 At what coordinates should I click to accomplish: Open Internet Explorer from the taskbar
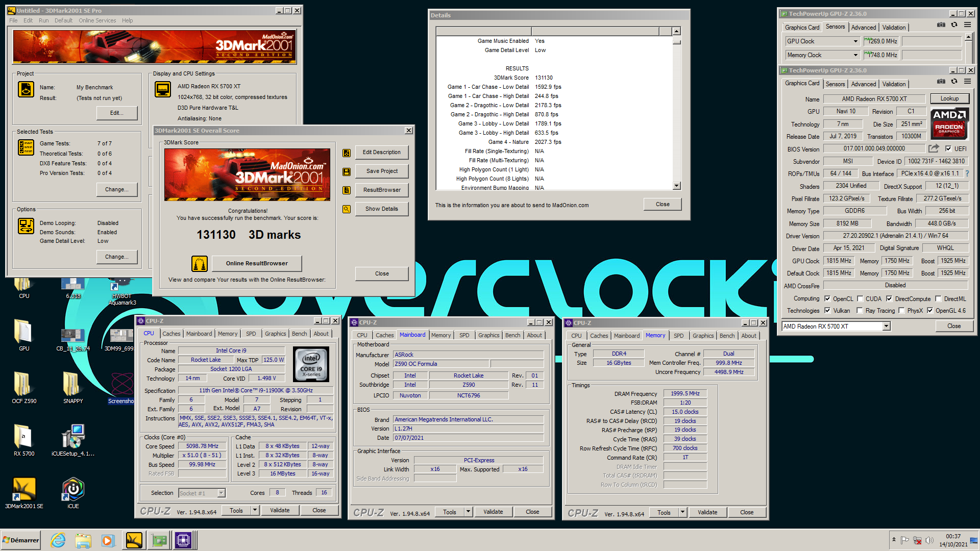[58, 540]
